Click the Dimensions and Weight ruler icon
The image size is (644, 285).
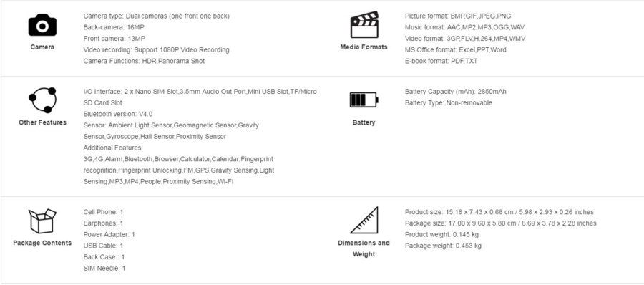pyautogui.click(x=364, y=220)
